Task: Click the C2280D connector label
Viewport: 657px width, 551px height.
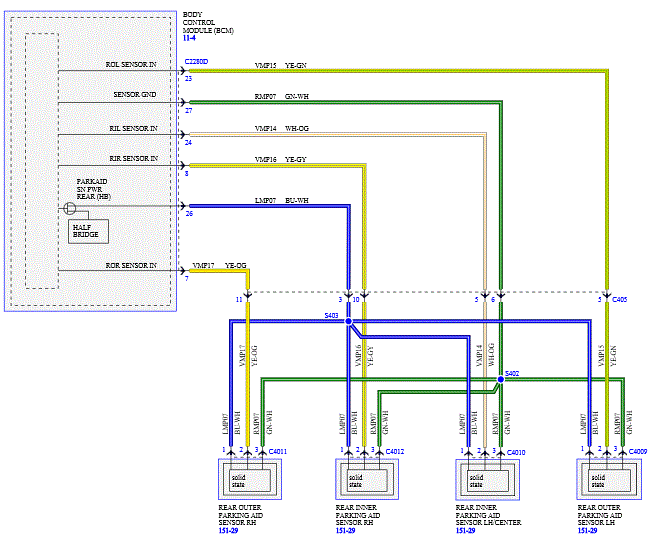Action: tap(196, 62)
